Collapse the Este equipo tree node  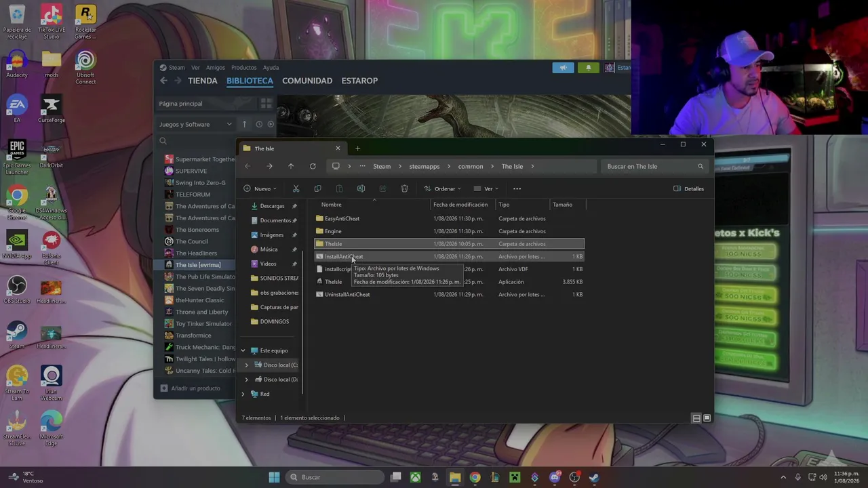(x=243, y=350)
